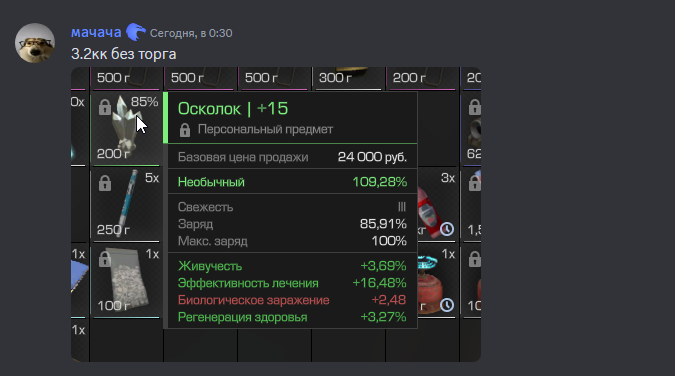Click the Базовая цена продажи row

pos(292,157)
